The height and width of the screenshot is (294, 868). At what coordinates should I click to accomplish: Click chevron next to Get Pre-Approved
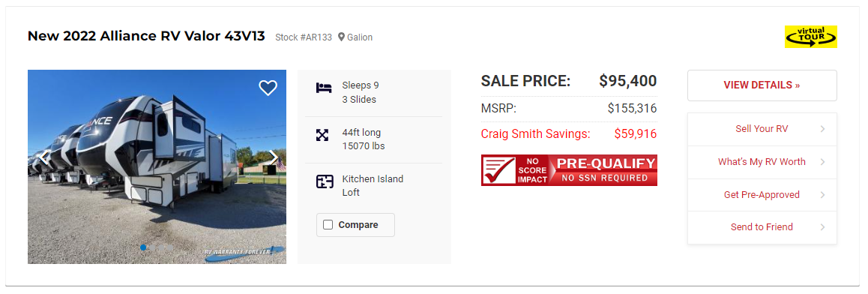[x=822, y=195]
